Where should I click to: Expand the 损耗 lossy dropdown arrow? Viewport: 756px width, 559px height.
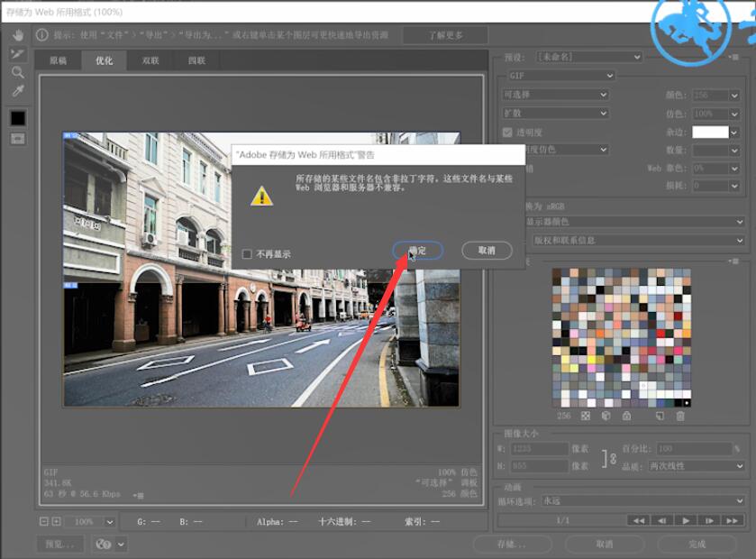pyautogui.click(x=733, y=186)
